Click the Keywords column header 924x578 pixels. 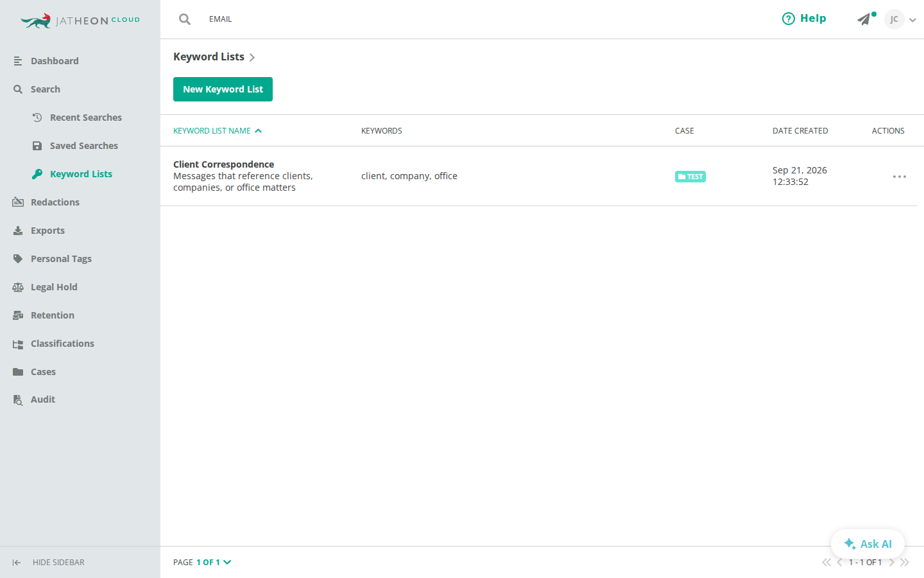click(382, 131)
